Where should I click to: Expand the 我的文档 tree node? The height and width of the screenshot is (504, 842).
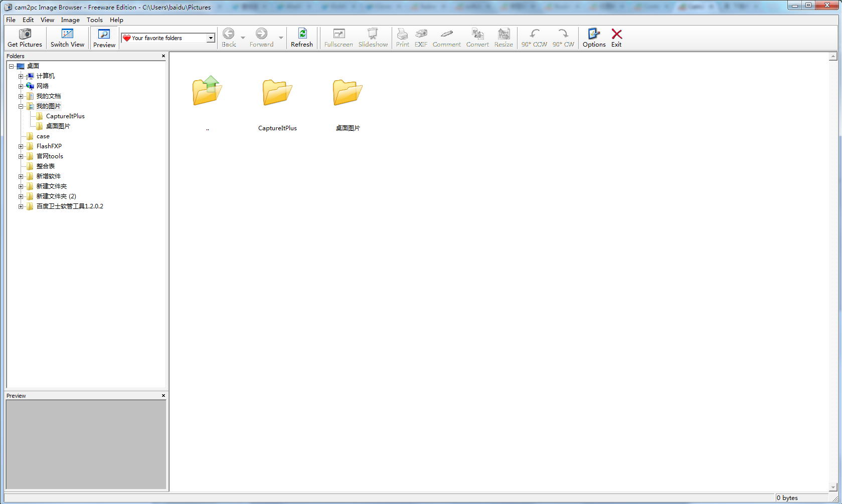(21, 96)
